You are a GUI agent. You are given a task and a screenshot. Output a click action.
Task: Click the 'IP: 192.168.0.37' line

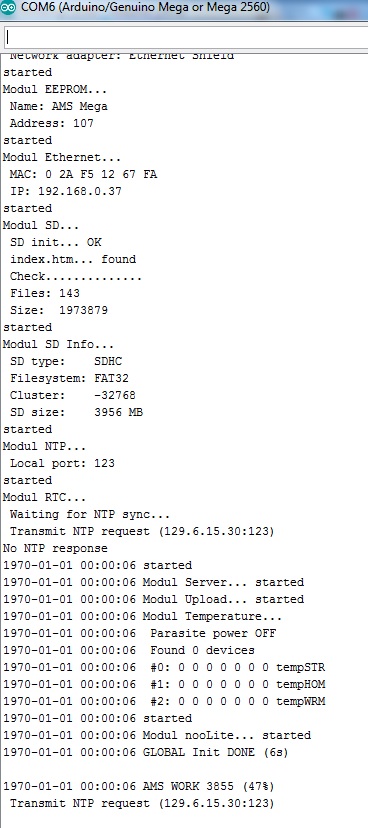(x=65, y=191)
